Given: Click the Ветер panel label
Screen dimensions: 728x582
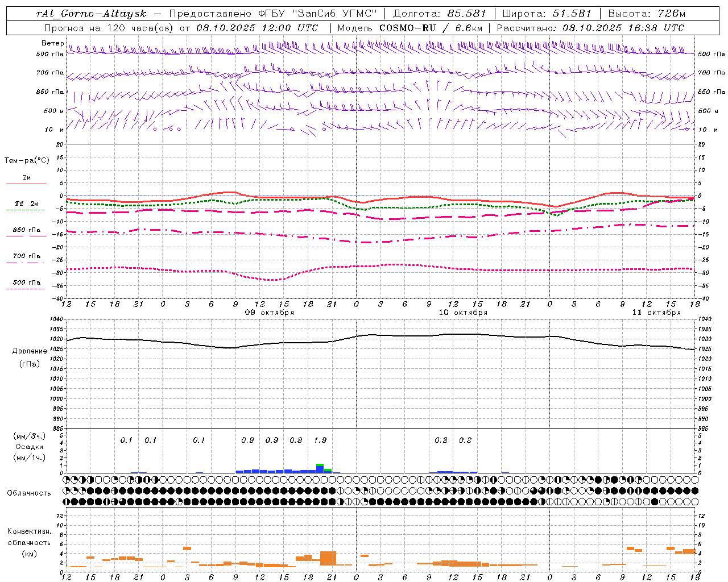Looking at the screenshot, I should pyautogui.click(x=52, y=43).
